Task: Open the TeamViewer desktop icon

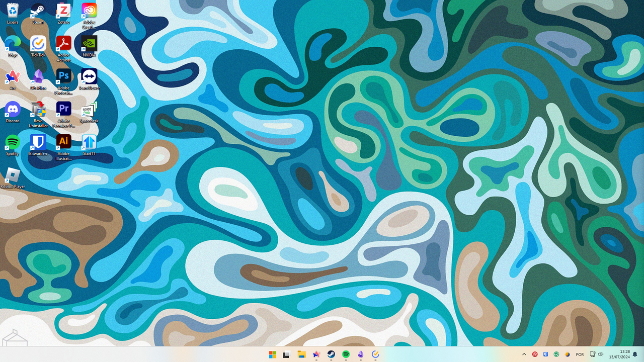Action: 89,77
